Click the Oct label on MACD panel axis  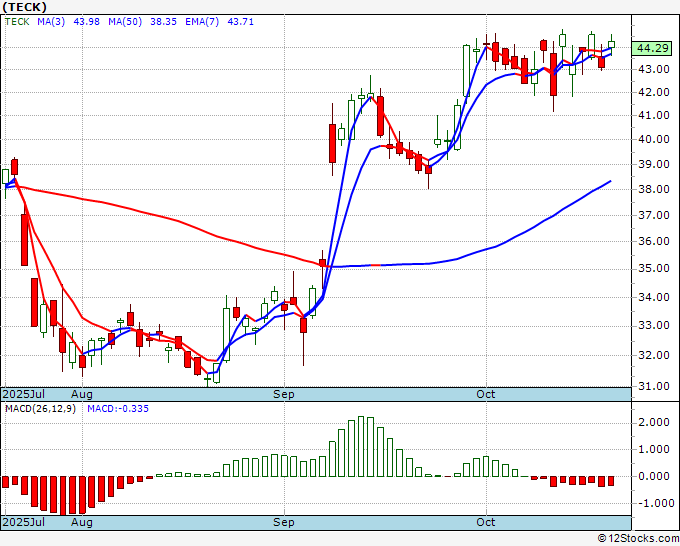pyautogui.click(x=485, y=522)
